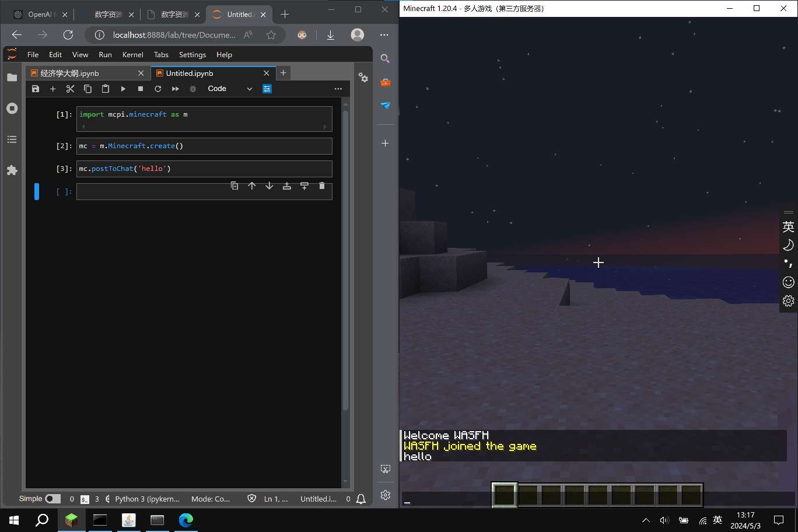The height and width of the screenshot is (532, 798).
Task: Open notebook toolbar overflow ellipsis
Action: [x=338, y=89]
